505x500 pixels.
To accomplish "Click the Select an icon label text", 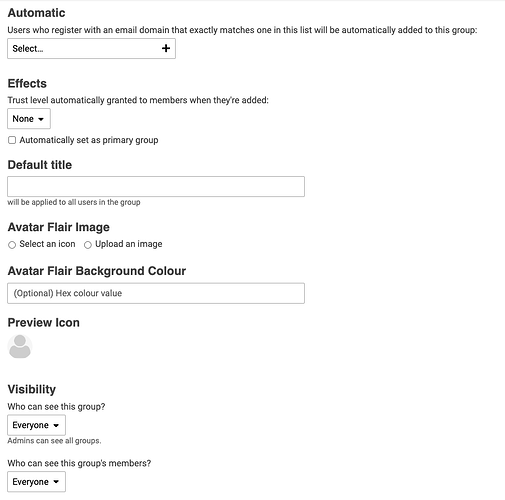I will (x=47, y=244).
